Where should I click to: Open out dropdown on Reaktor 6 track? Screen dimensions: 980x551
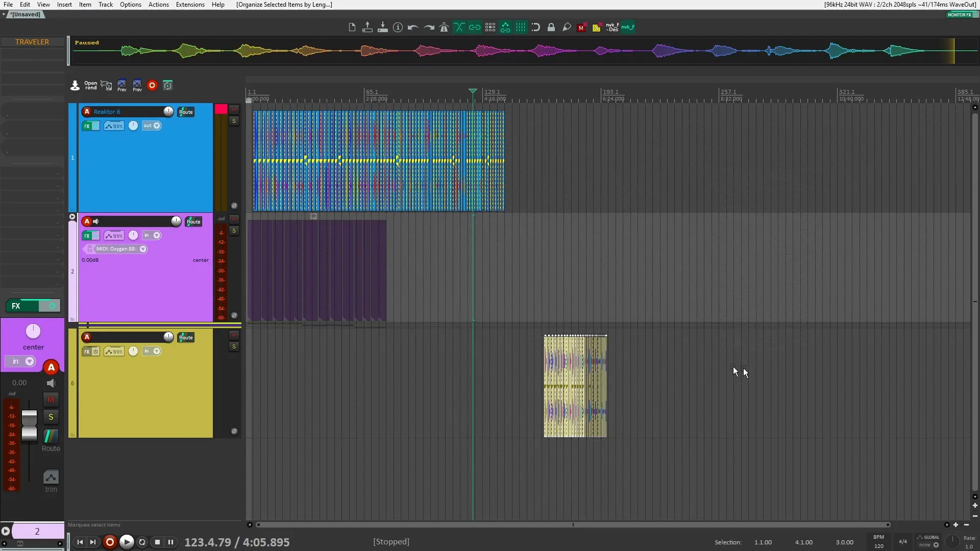[152, 126]
